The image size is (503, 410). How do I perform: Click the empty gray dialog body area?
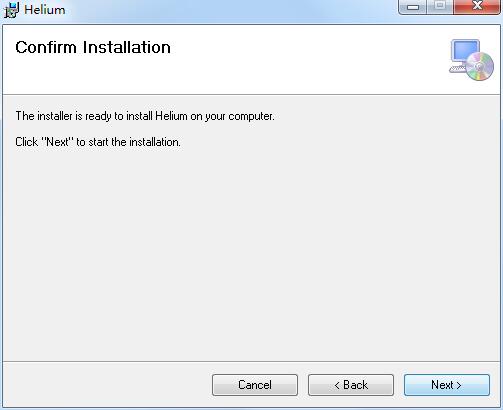[251, 253]
